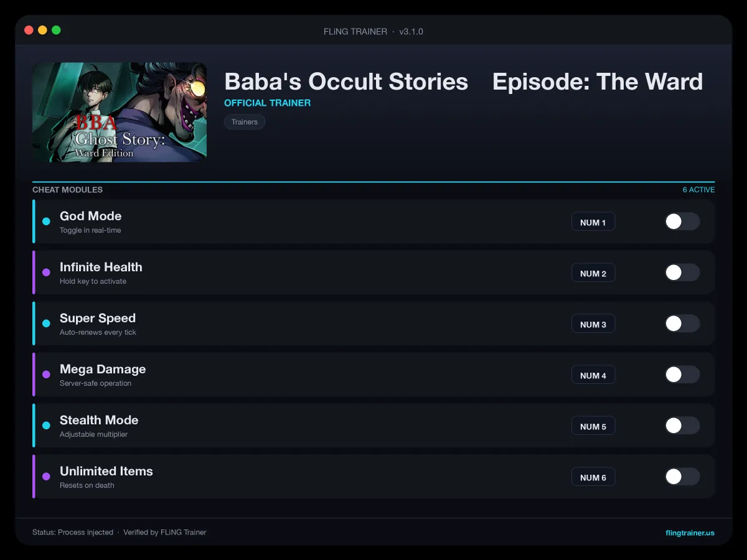This screenshot has height=560, width=747.
Task: Click the cyan dot beside God Mode
Action: tap(46, 222)
